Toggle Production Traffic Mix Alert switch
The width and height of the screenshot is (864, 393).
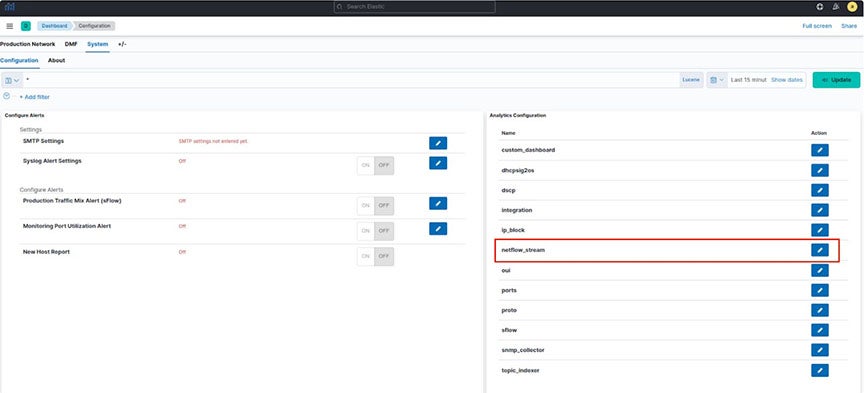(x=375, y=206)
